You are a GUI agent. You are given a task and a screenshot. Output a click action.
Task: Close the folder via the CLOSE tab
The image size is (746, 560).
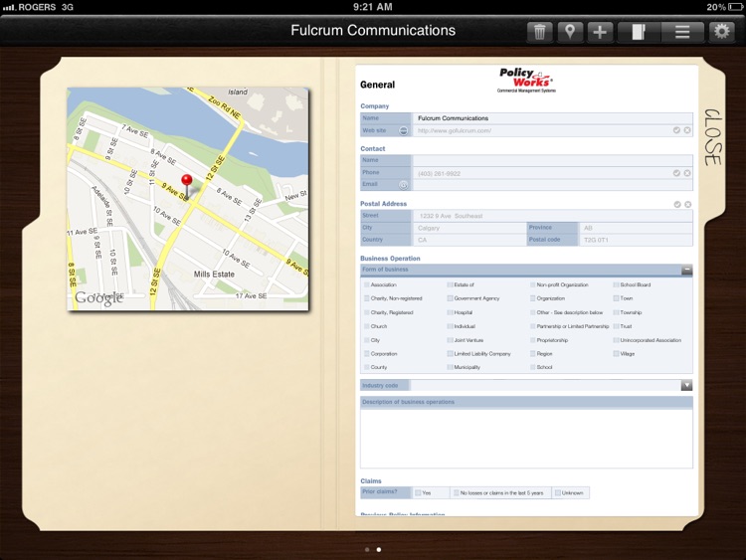713,137
